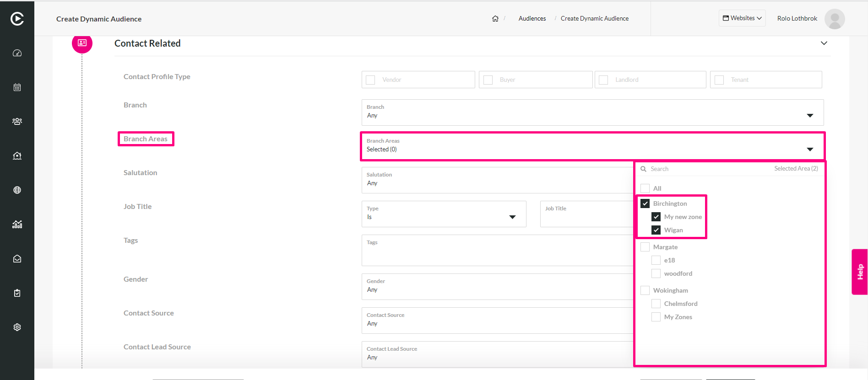
Task: Collapse the Branch Areas dropdown
Action: [x=810, y=150]
